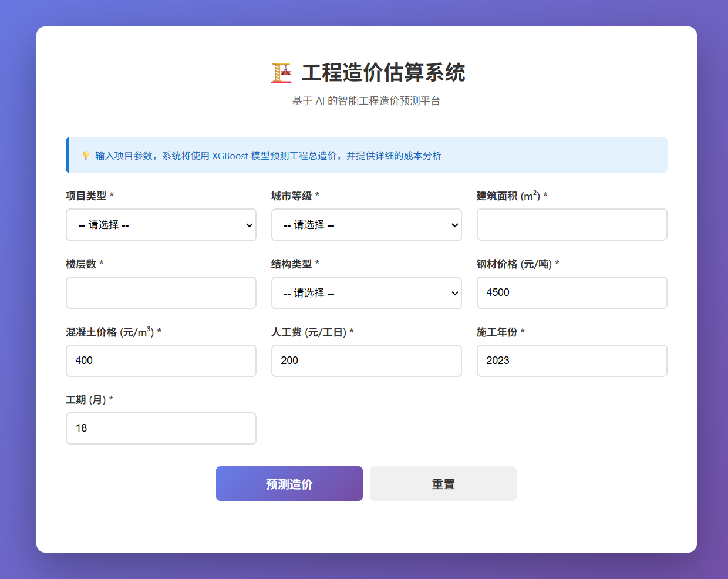The height and width of the screenshot is (579, 728).
Task: Click the 预测造价 button
Action: pos(289,483)
